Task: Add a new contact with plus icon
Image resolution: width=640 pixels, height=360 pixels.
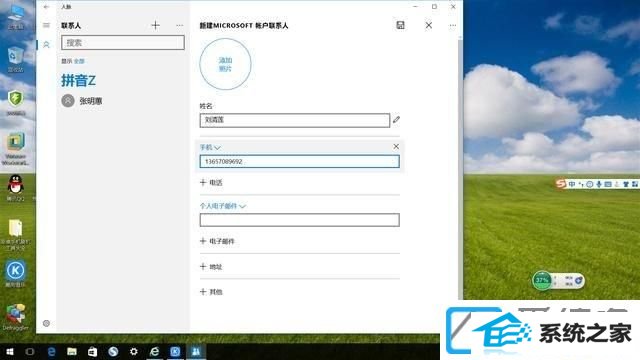Action: 156,25
